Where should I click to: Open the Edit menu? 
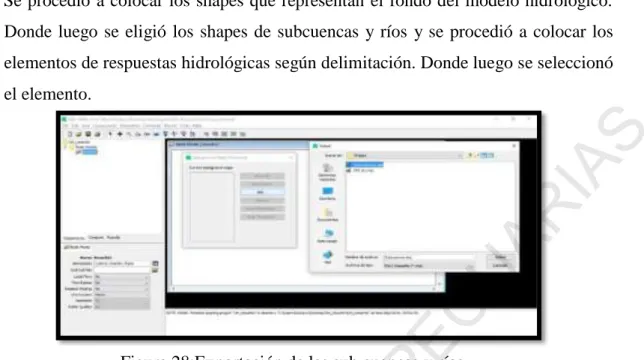tap(76, 126)
